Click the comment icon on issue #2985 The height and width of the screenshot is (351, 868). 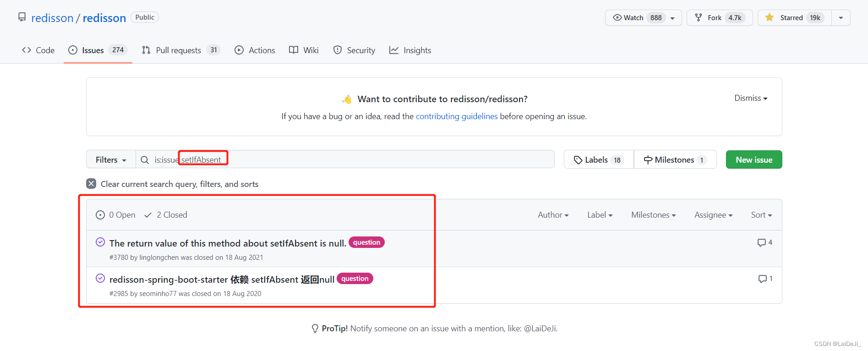(762, 279)
